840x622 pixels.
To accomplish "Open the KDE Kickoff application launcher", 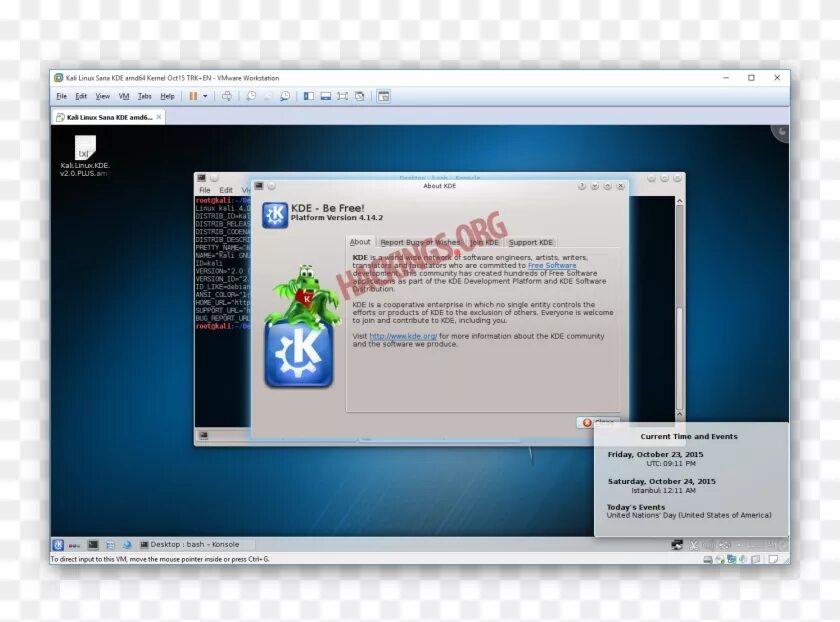I will (x=58, y=544).
